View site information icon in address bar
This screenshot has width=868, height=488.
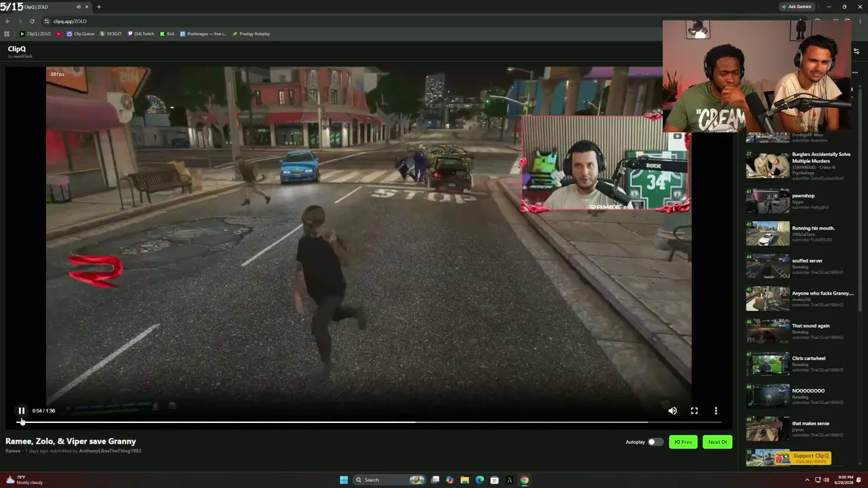pyautogui.click(x=47, y=21)
